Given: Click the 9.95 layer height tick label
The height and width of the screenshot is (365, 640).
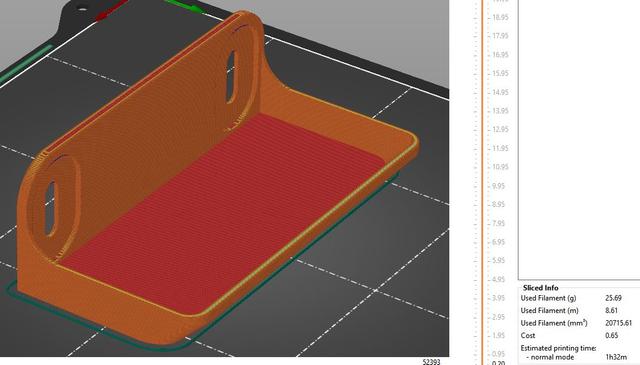Looking at the screenshot, I should point(498,186).
